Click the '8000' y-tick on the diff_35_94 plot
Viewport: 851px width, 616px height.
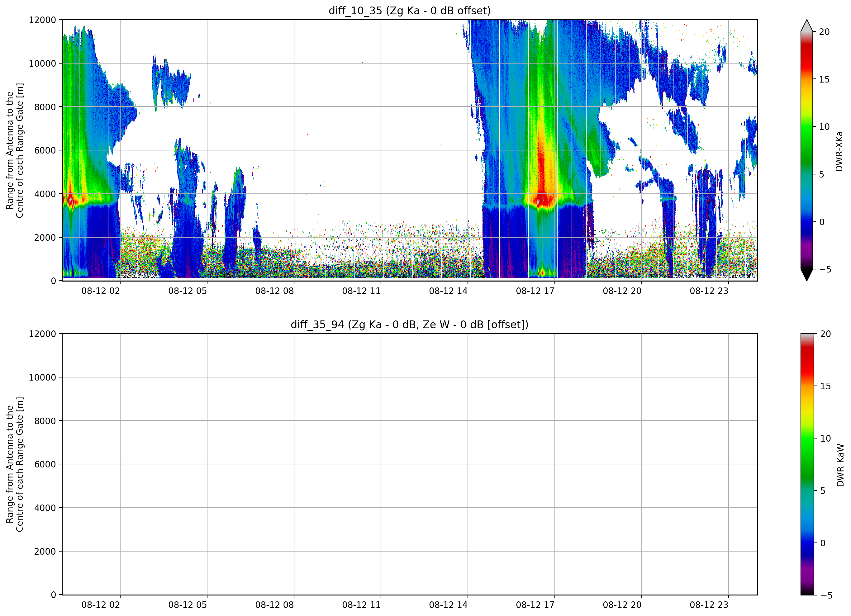pyautogui.click(x=45, y=421)
